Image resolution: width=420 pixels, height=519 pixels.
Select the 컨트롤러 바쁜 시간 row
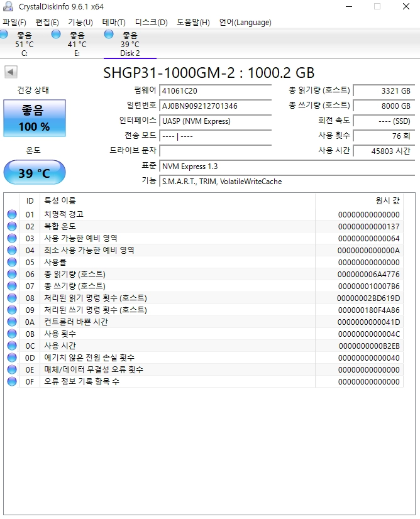(204, 322)
